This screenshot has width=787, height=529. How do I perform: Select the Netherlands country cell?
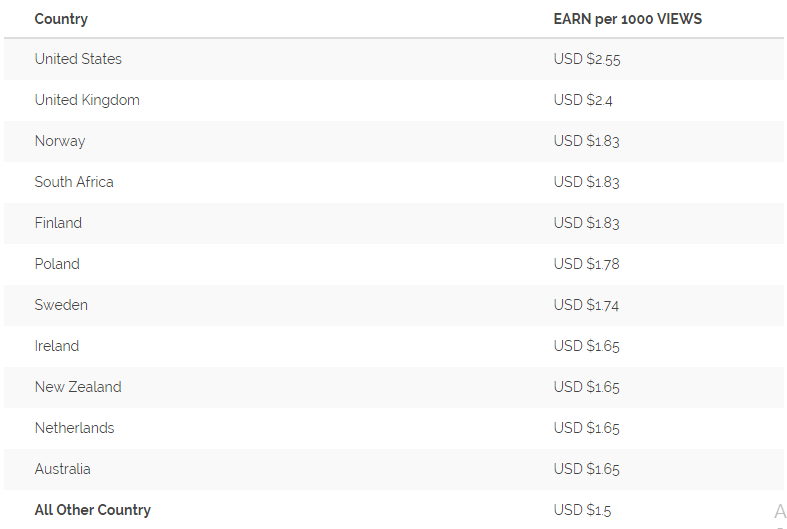pos(74,428)
